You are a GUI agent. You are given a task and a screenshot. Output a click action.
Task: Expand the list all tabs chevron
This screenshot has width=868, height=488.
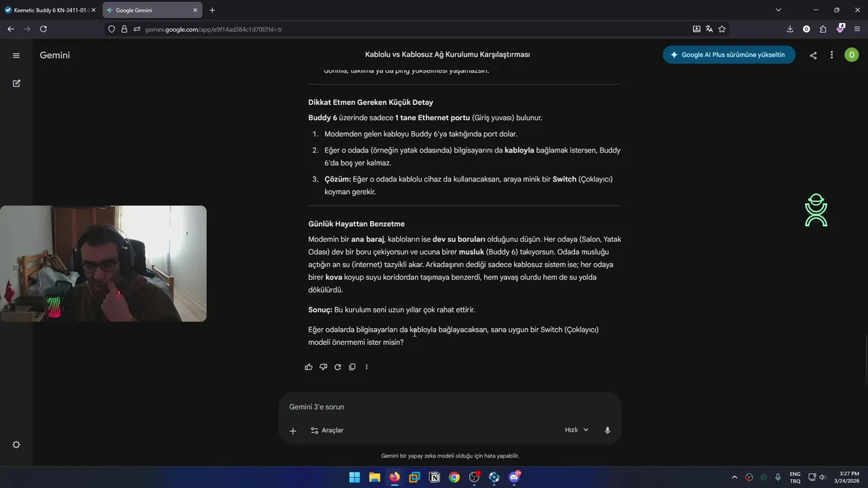(x=778, y=10)
